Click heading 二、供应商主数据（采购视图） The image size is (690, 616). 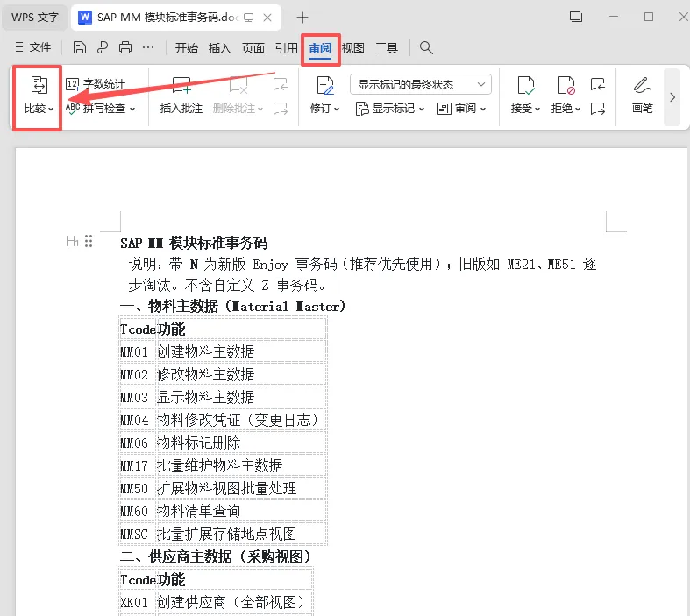tap(216, 556)
